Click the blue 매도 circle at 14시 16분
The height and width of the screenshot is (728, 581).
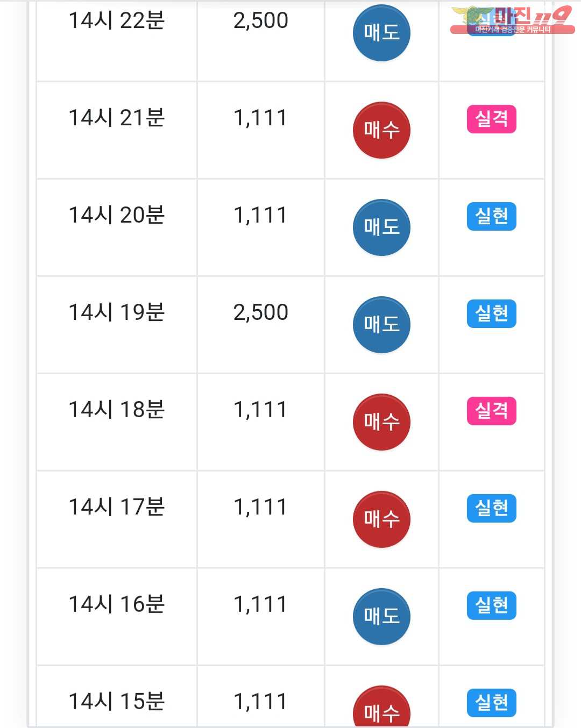[381, 617]
